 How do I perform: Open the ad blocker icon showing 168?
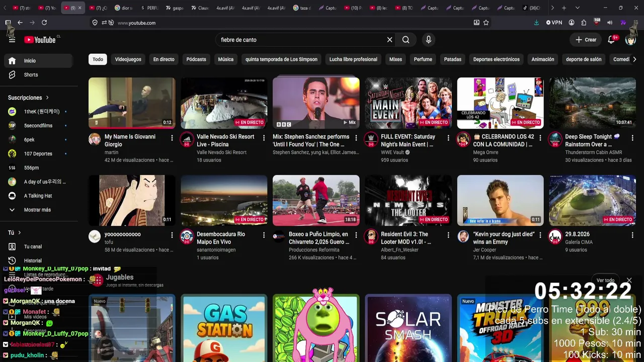[x=597, y=23]
